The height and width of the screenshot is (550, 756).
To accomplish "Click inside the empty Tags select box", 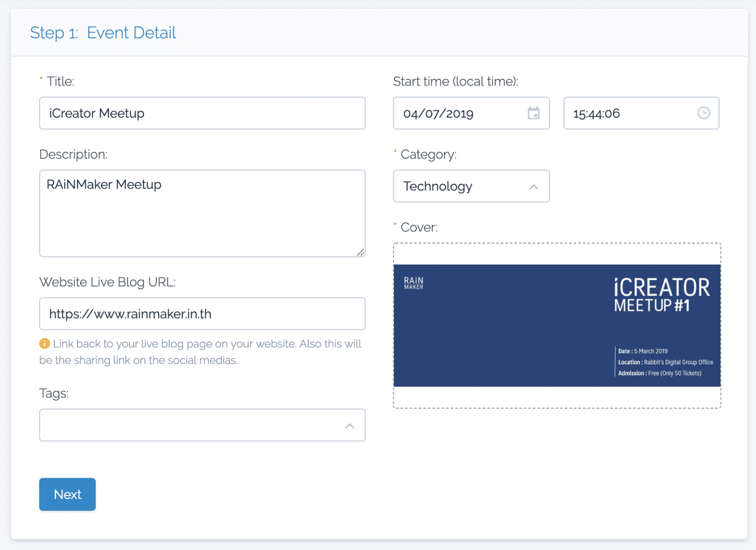I will click(189, 425).
